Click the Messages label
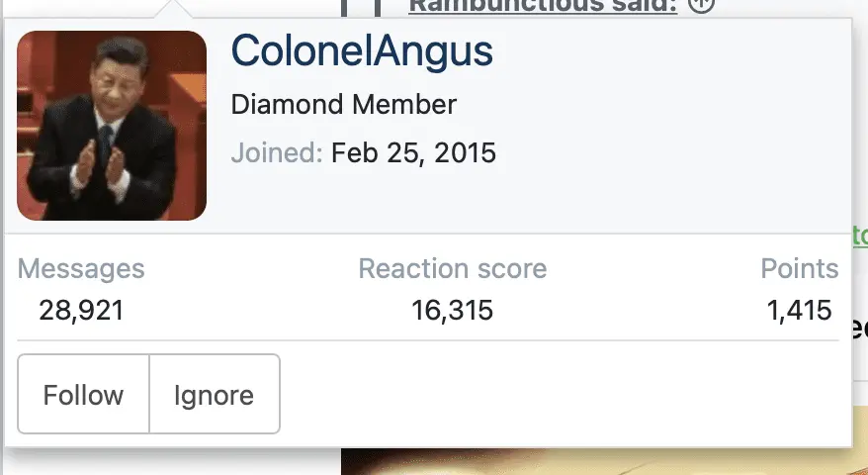 click(81, 269)
